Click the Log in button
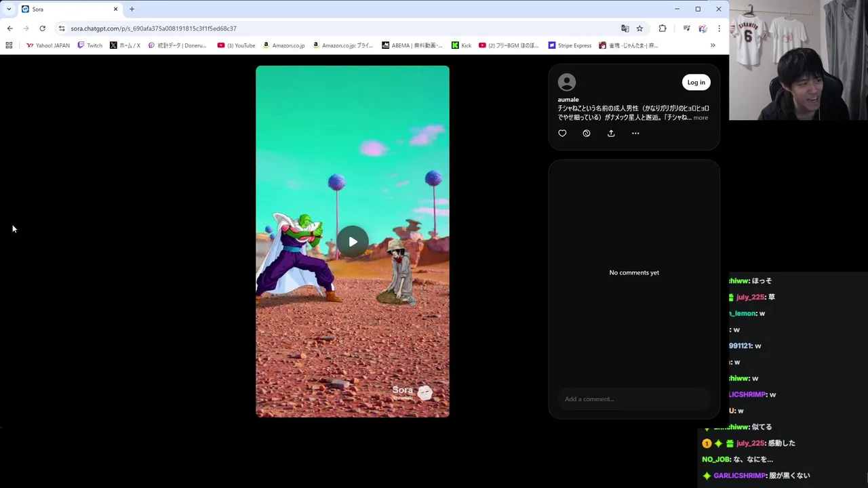The width and height of the screenshot is (868, 488). [696, 82]
